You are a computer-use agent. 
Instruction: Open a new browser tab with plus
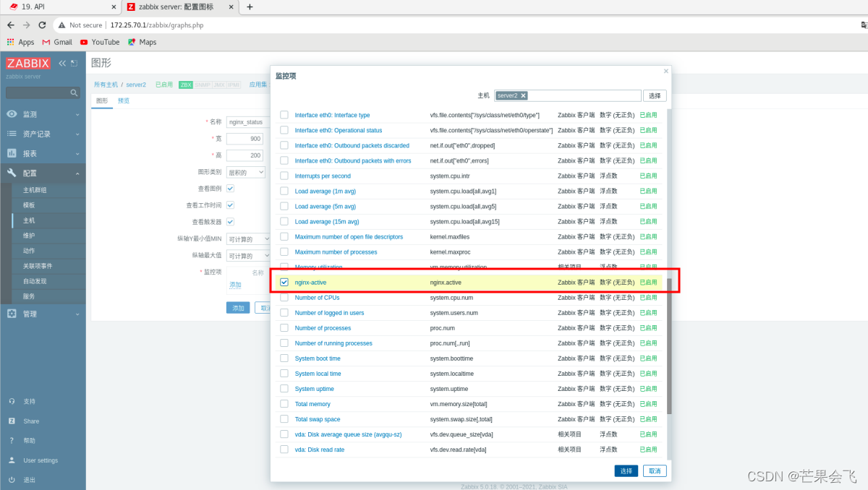click(x=250, y=7)
